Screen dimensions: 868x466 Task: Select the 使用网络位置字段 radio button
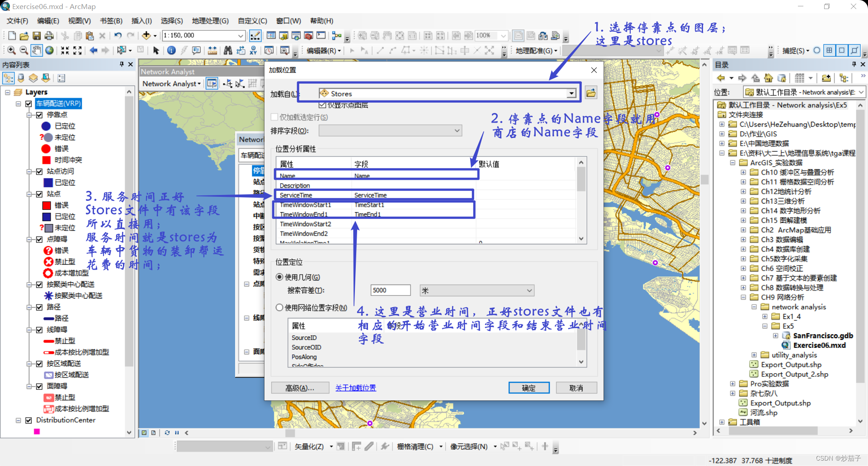[x=279, y=308]
